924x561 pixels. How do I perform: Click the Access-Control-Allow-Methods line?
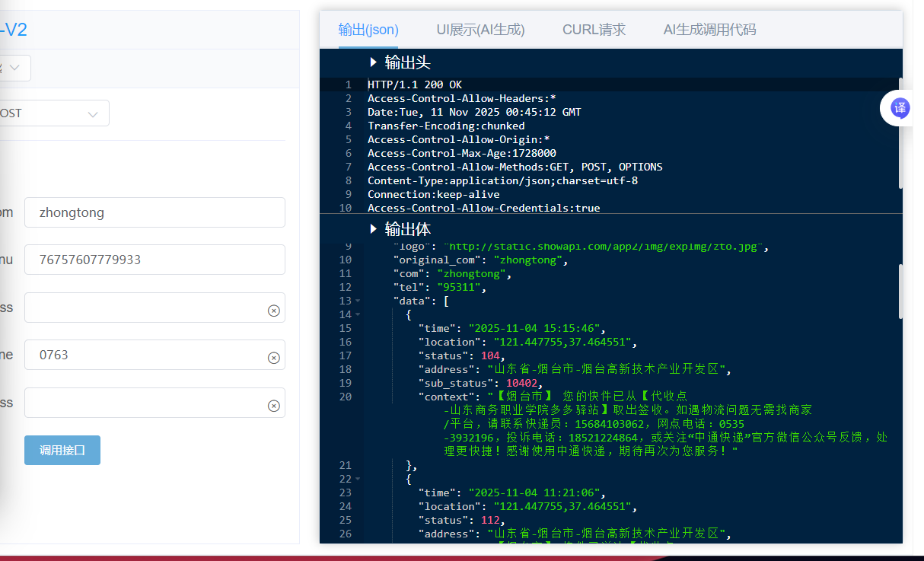tap(515, 167)
